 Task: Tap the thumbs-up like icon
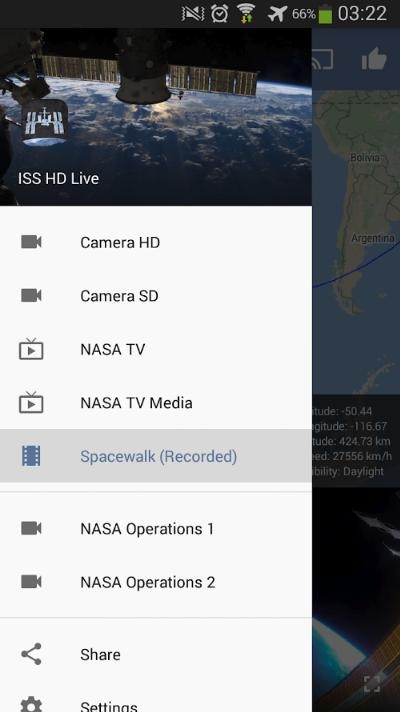pyautogui.click(x=374, y=59)
